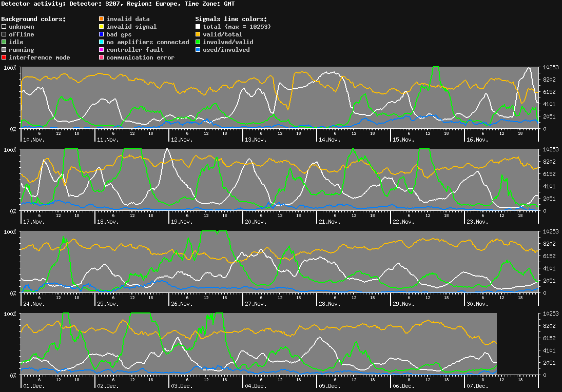The width and height of the screenshot is (562, 392).
Task: Click the orange "invalid data" legend square
Action: click(x=101, y=18)
